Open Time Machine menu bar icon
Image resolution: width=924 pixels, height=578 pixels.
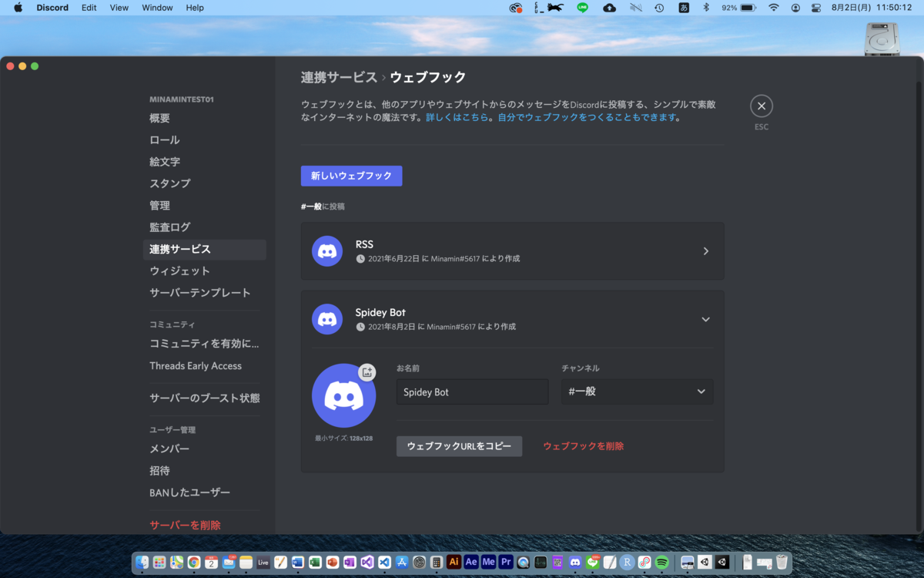(659, 8)
